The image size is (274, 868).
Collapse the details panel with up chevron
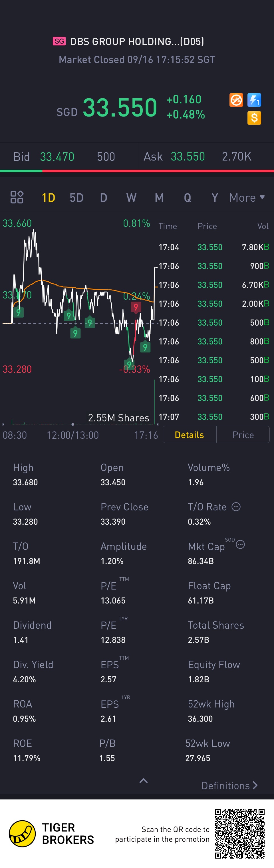coord(144,781)
